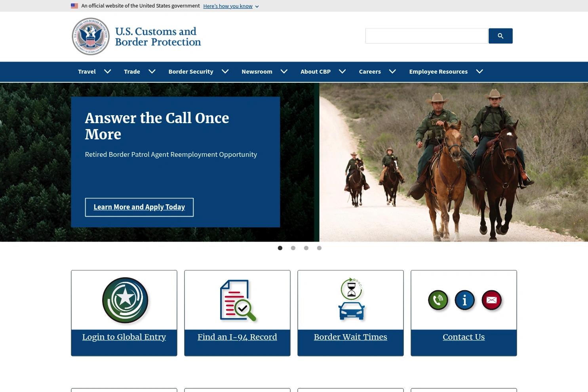Click "Retired Border Patrol Agent Reemployment Opportunity" text
Image resolution: width=588 pixels, height=392 pixels.
171,154
